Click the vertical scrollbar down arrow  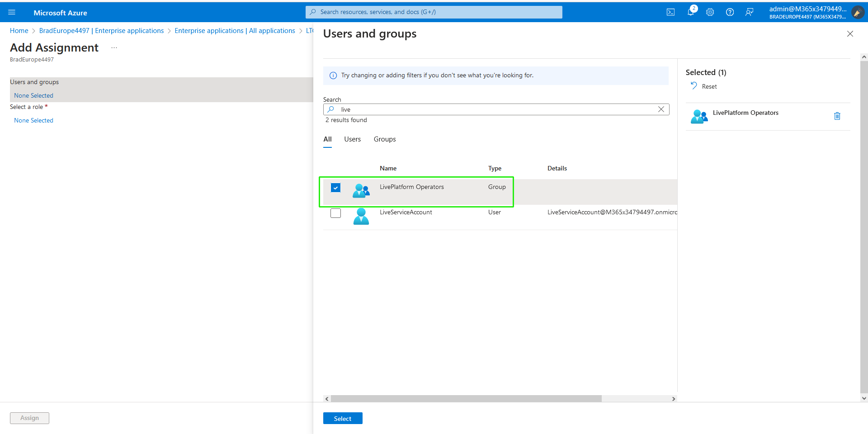tap(864, 398)
